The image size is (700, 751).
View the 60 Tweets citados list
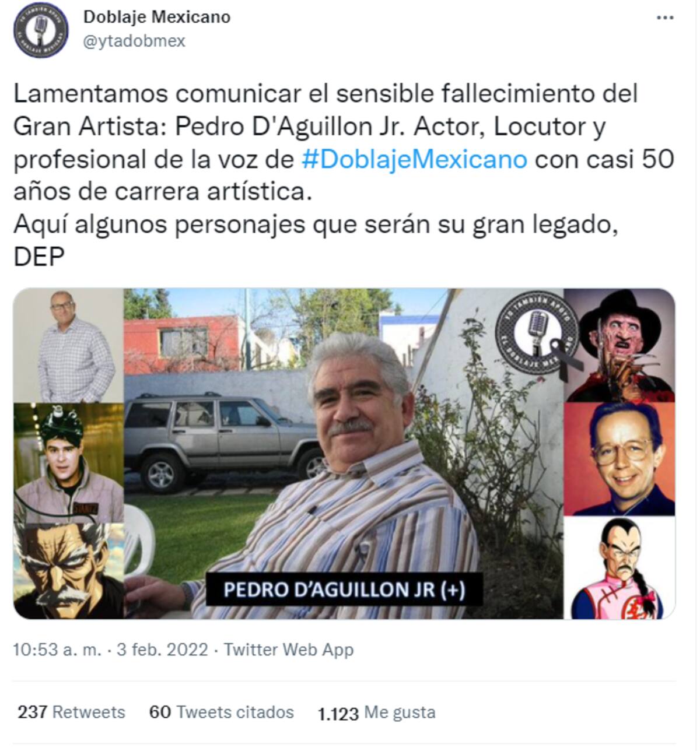point(222,713)
